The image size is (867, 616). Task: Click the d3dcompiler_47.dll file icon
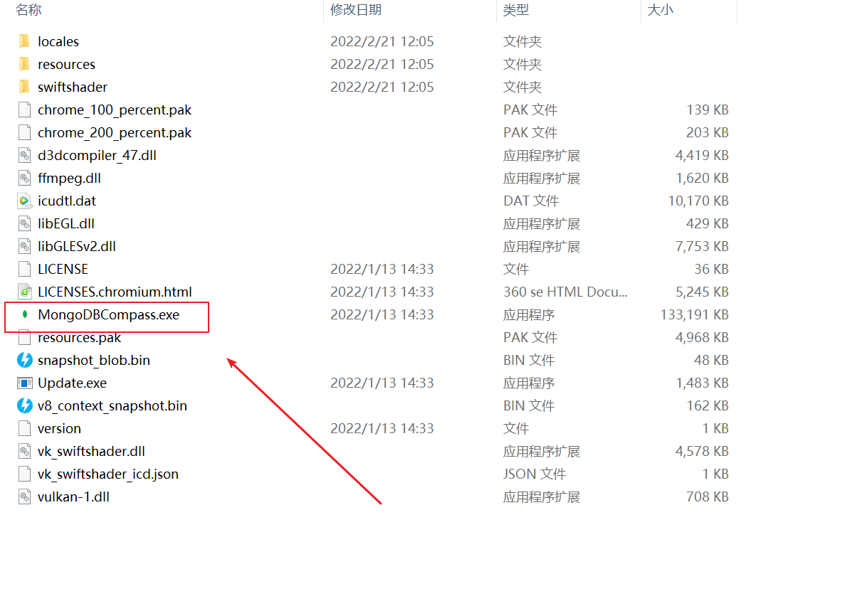tap(25, 155)
